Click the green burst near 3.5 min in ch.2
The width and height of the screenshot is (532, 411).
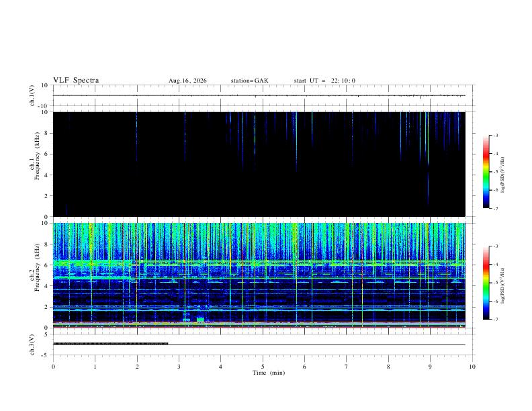click(201, 320)
